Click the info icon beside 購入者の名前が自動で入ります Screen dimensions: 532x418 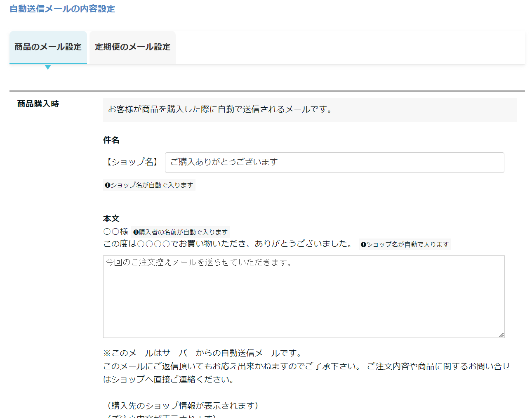[x=136, y=232]
